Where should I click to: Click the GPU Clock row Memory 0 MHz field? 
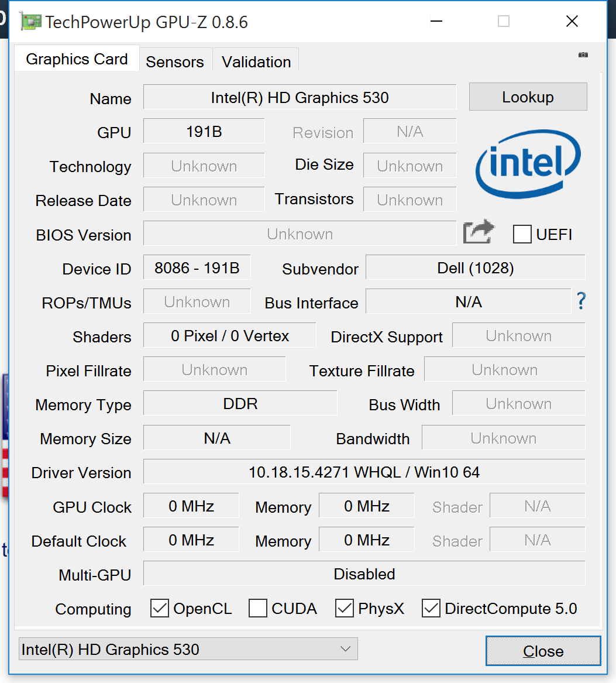tap(367, 506)
